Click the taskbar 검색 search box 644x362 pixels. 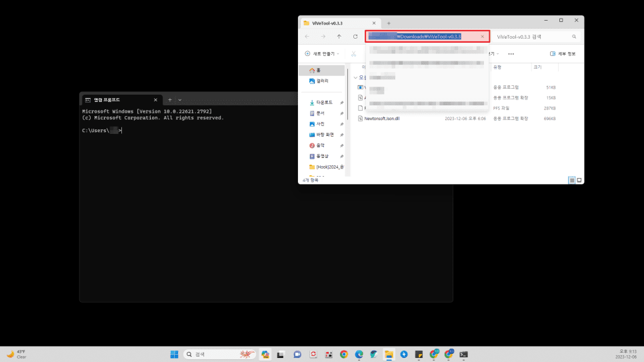[x=220, y=354]
